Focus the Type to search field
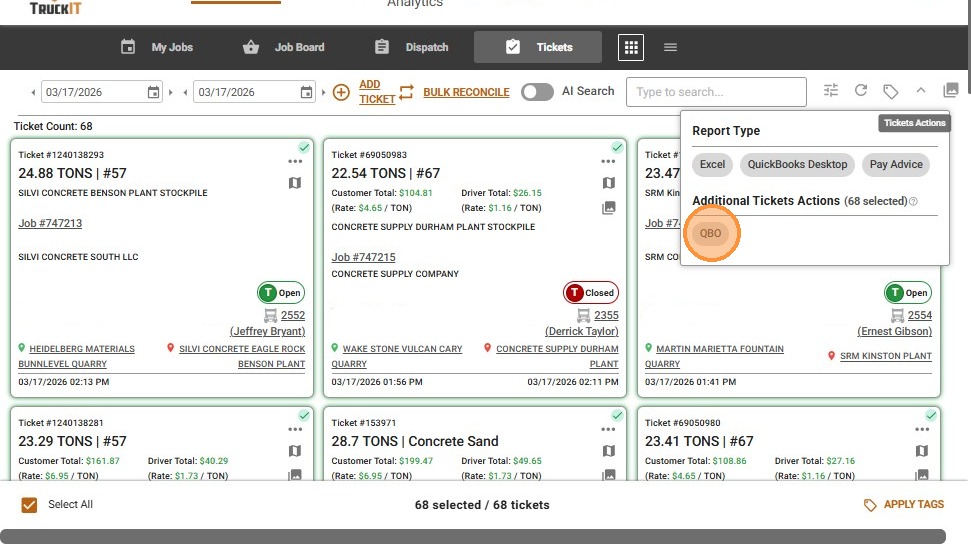The width and height of the screenshot is (971, 544). point(716,92)
